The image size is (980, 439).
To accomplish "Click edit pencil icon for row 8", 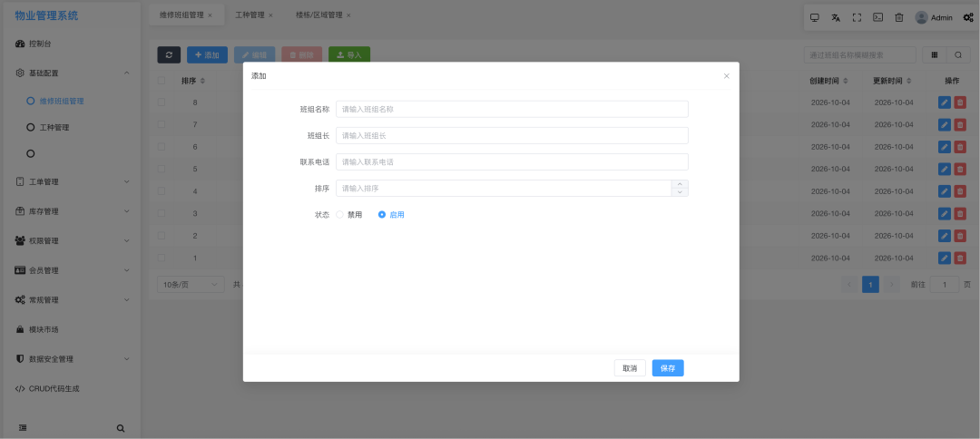I will click(x=945, y=102).
